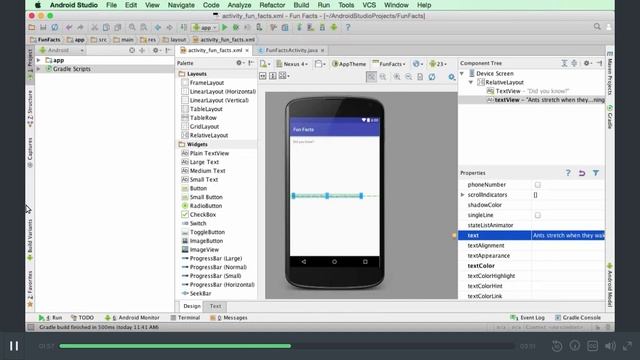640x360 pixels.
Task: Select ImageView widget in Palette
Action: pyautogui.click(x=204, y=250)
